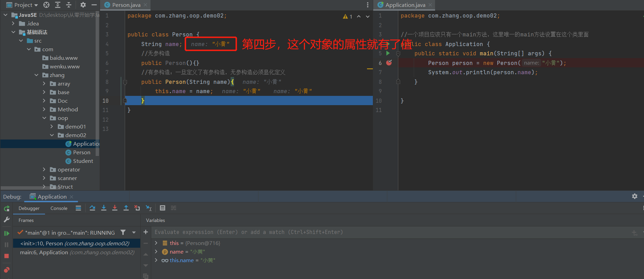Click the locate file target icon in Project panel
The image size is (644, 279).
46,5
